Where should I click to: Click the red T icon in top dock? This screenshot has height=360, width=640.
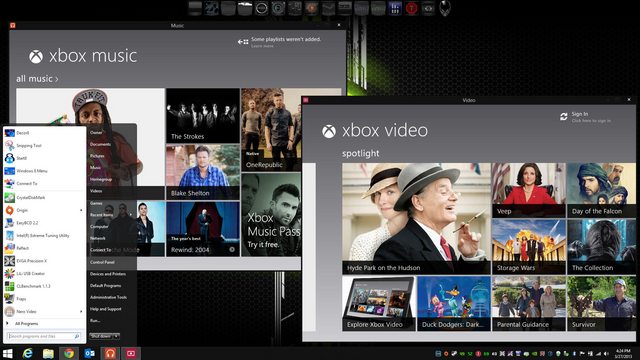click(411, 9)
